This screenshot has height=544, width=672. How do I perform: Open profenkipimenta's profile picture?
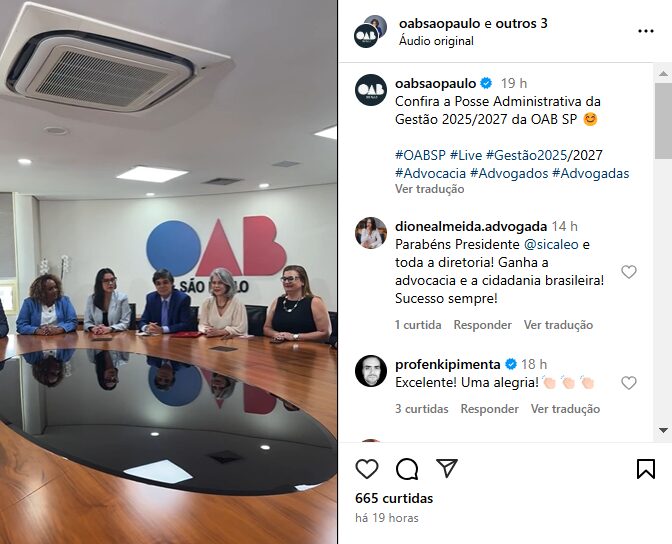(371, 371)
